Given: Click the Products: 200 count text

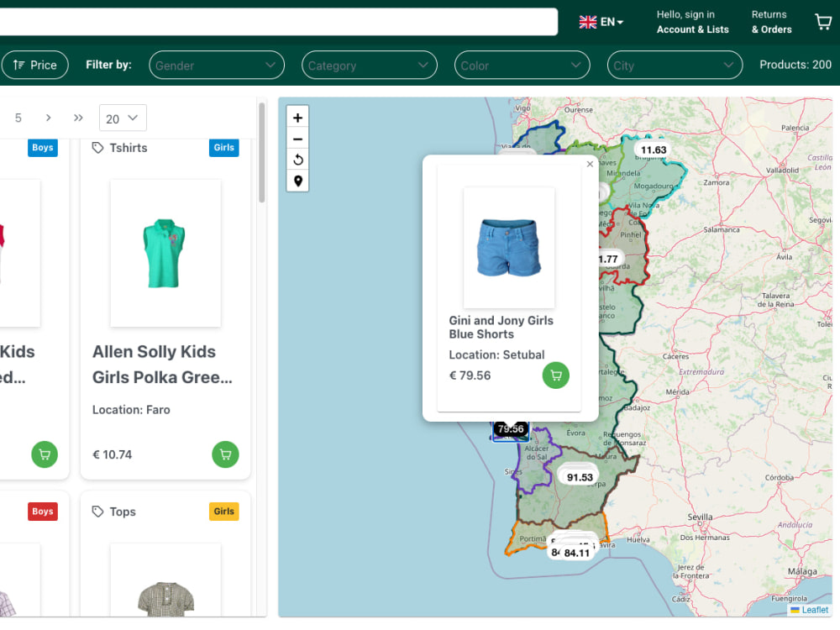Looking at the screenshot, I should pyautogui.click(x=795, y=65).
